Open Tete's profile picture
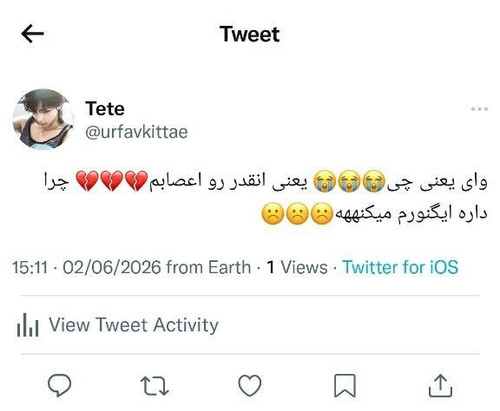The image size is (500, 411). point(43,119)
